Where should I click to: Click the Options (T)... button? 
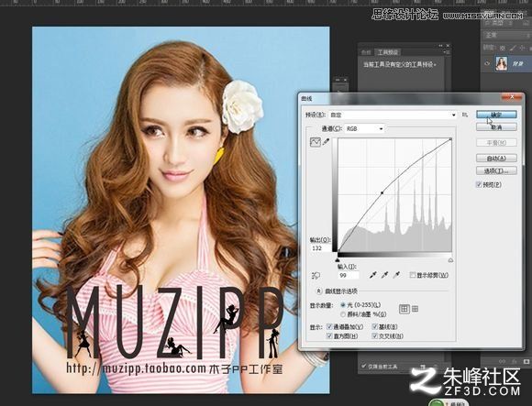pyautogui.click(x=496, y=170)
